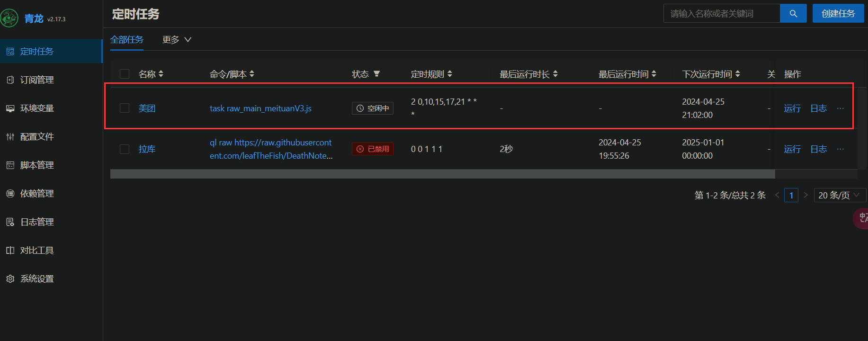Click next run time 2024-04-25 21:02:00
The image size is (868, 341).
703,108
